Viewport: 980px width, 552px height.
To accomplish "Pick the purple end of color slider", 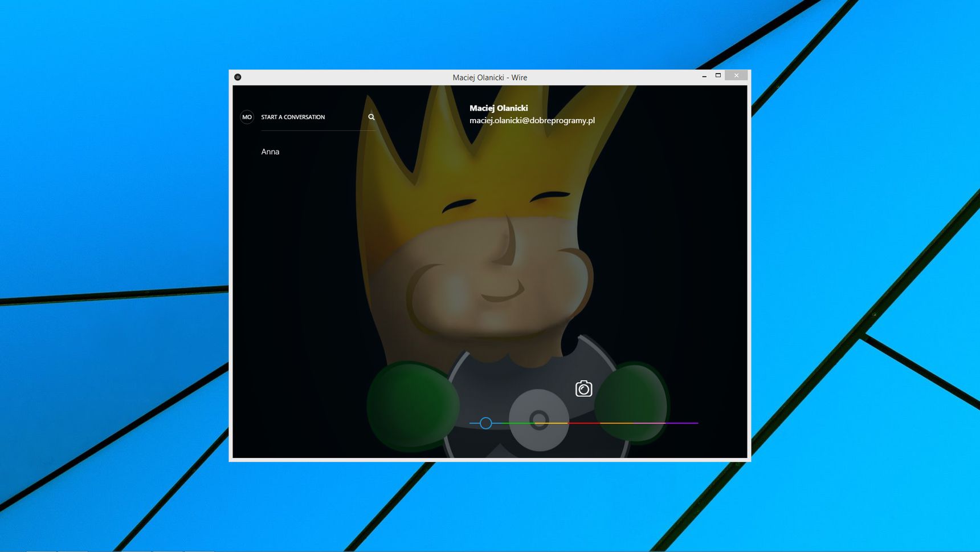I will coord(681,423).
